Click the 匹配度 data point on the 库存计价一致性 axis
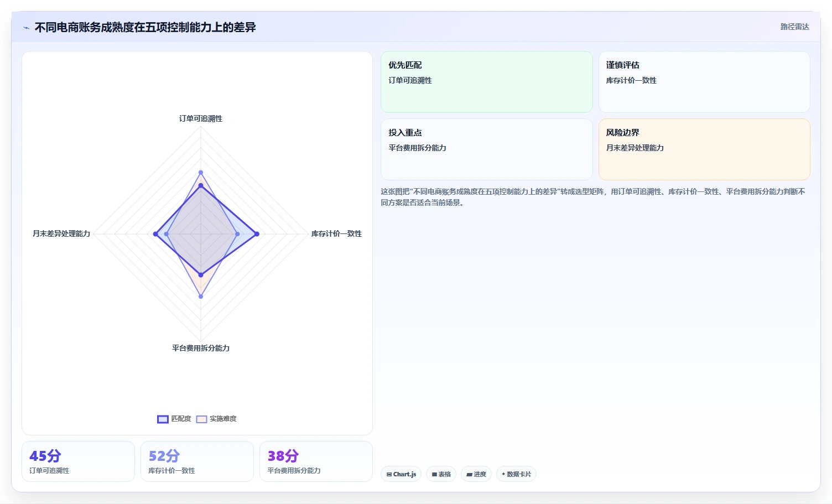Screen dimensions: 832x504 click(x=257, y=234)
